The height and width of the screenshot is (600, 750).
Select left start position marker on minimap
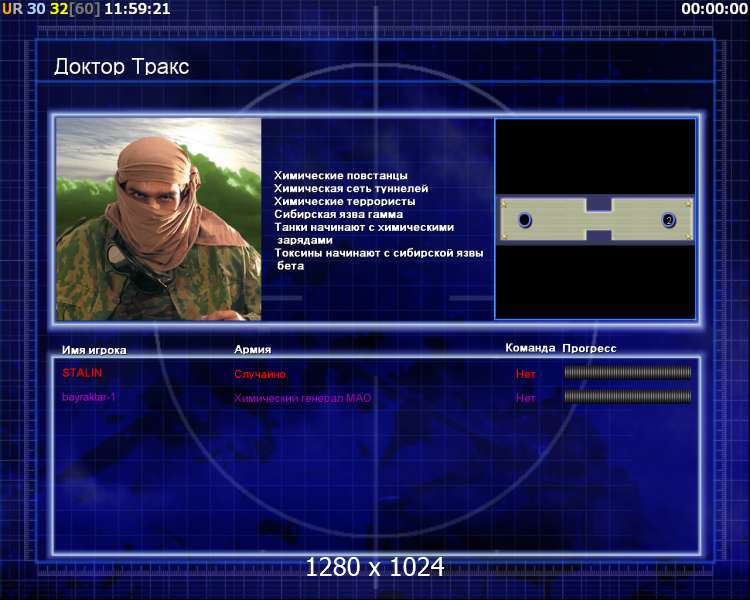(525, 220)
